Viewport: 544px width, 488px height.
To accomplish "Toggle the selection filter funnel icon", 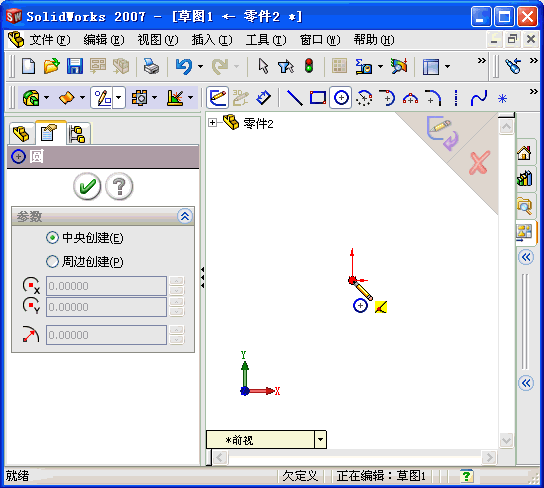I will point(286,66).
